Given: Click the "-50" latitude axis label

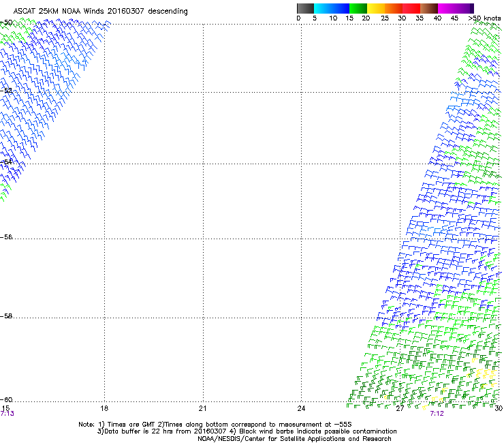Looking at the screenshot, I should (6, 22).
